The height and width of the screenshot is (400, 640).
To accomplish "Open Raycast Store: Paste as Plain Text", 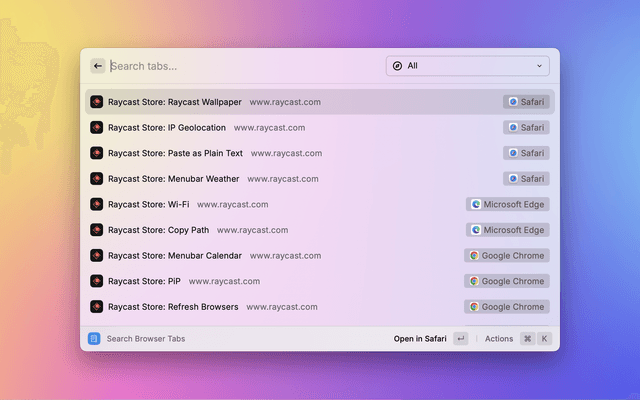I will [x=175, y=153].
